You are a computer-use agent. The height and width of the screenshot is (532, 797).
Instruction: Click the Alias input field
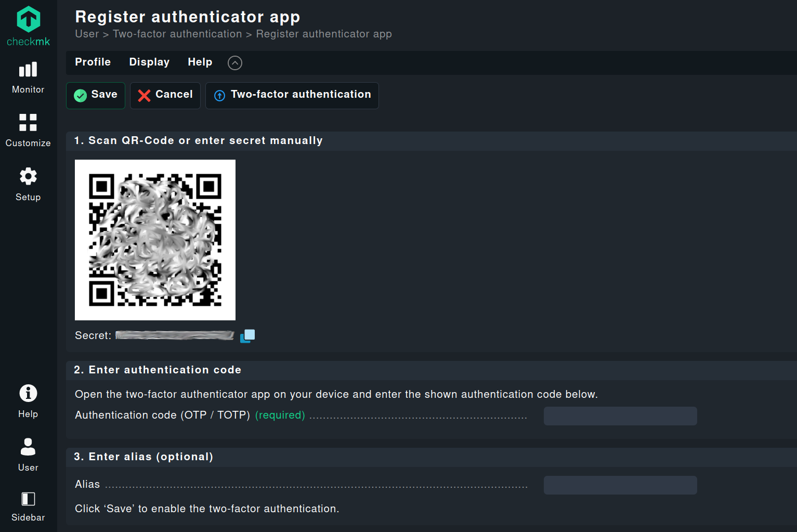tap(620, 485)
